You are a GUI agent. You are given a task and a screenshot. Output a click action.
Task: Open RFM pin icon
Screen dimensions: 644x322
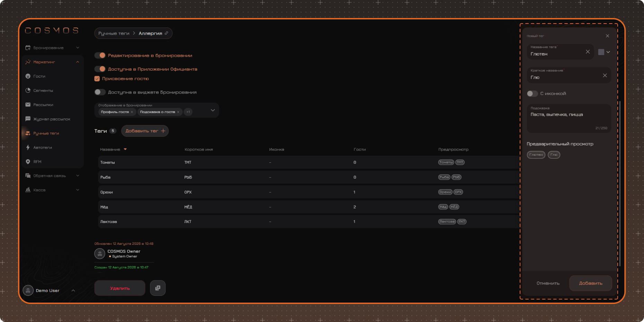28,162
